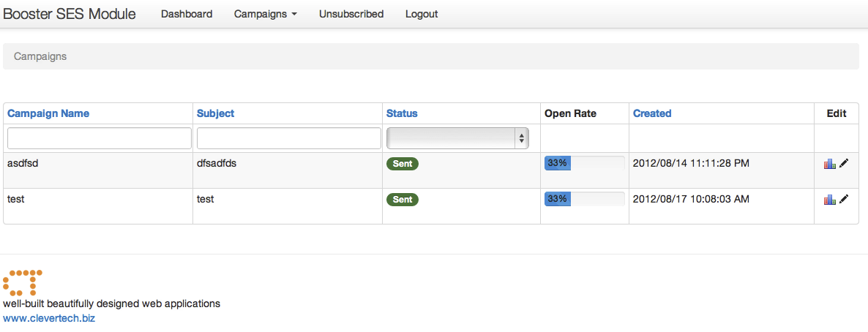Click the Clevertech orange dotted logo

23,283
